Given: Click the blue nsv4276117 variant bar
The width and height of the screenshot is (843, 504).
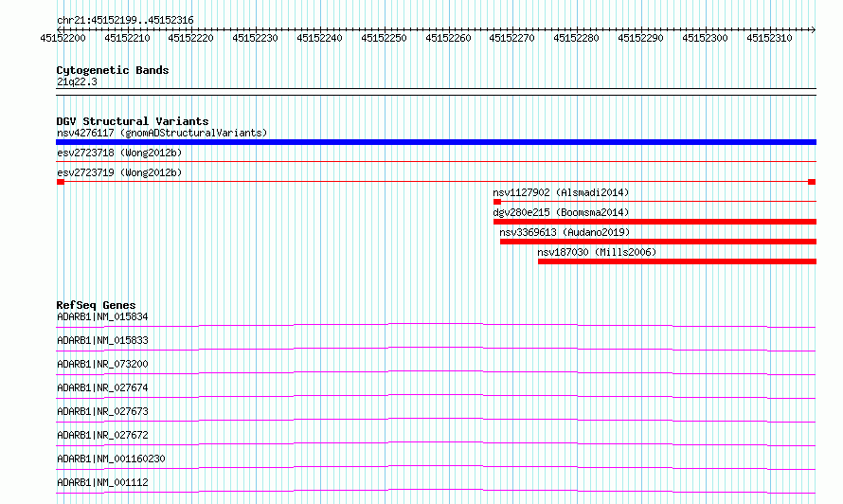Looking at the screenshot, I should pos(436,142).
